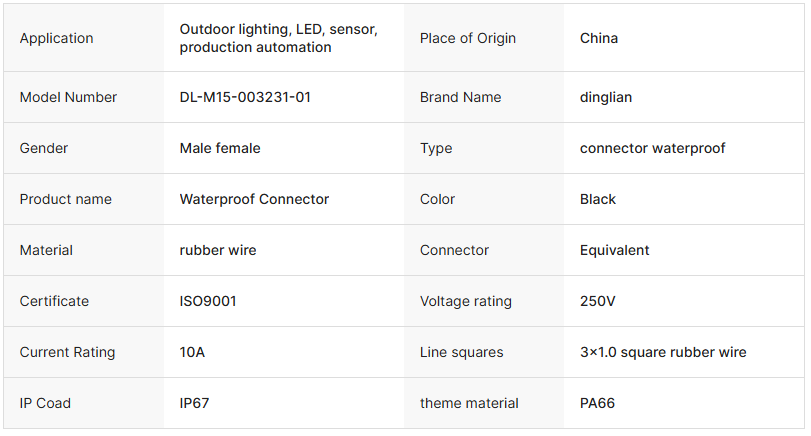Image resolution: width=811 pixels, height=436 pixels.
Task: Click the ISO9001 certificate value
Action: click(x=208, y=301)
